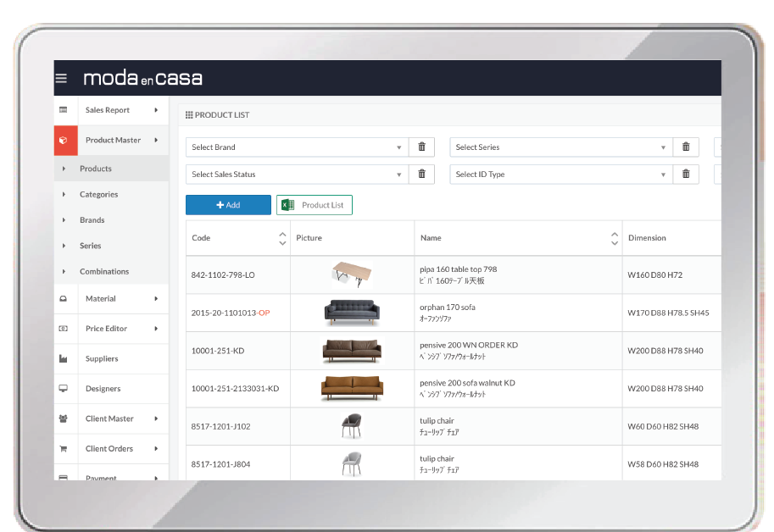Select code 8517-1201-J804
This screenshot has width=774, height=532.
click(220, 464)
